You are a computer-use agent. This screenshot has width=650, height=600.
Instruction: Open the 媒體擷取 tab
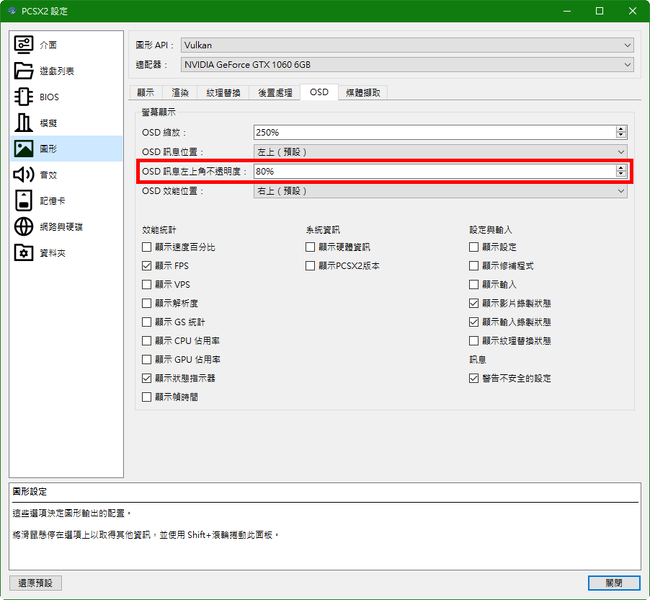[x=363, y=93]
